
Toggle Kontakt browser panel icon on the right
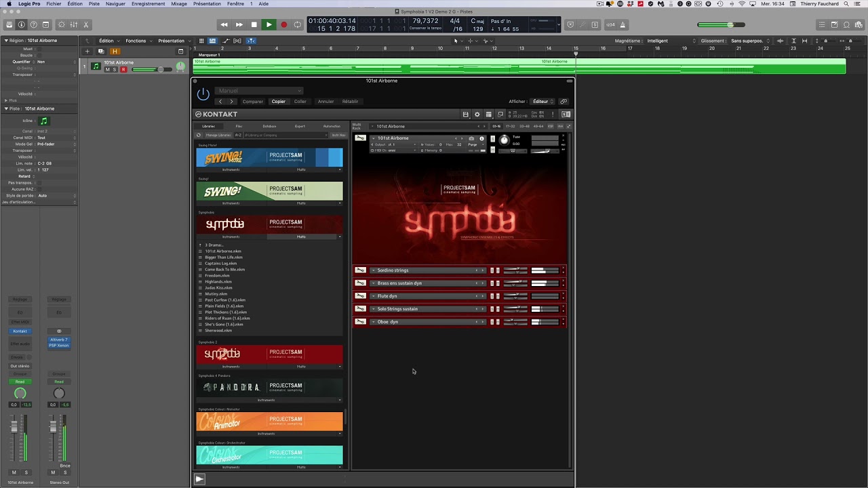pos(566,115)
